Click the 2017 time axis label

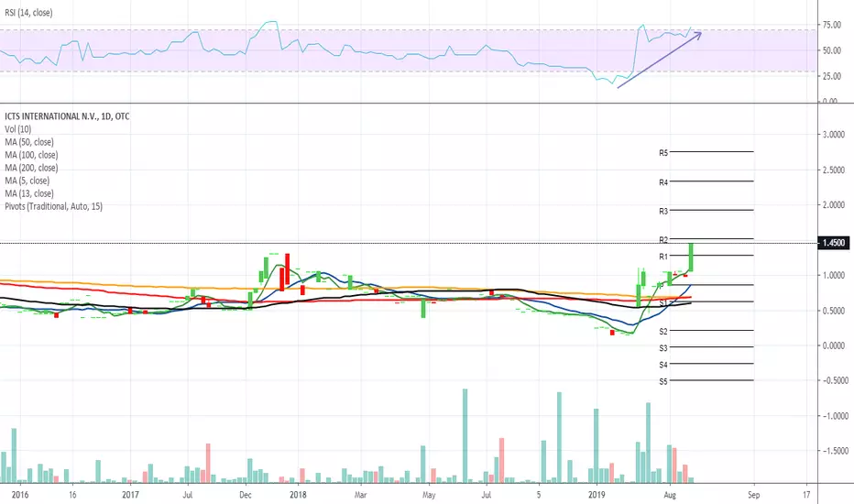tap(131, 495)
